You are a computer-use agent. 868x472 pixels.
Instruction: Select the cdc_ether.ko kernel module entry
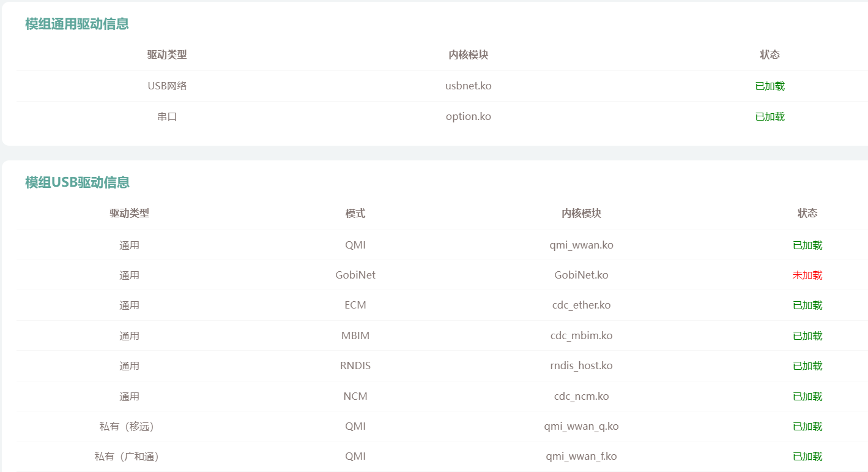coord(581,305)
